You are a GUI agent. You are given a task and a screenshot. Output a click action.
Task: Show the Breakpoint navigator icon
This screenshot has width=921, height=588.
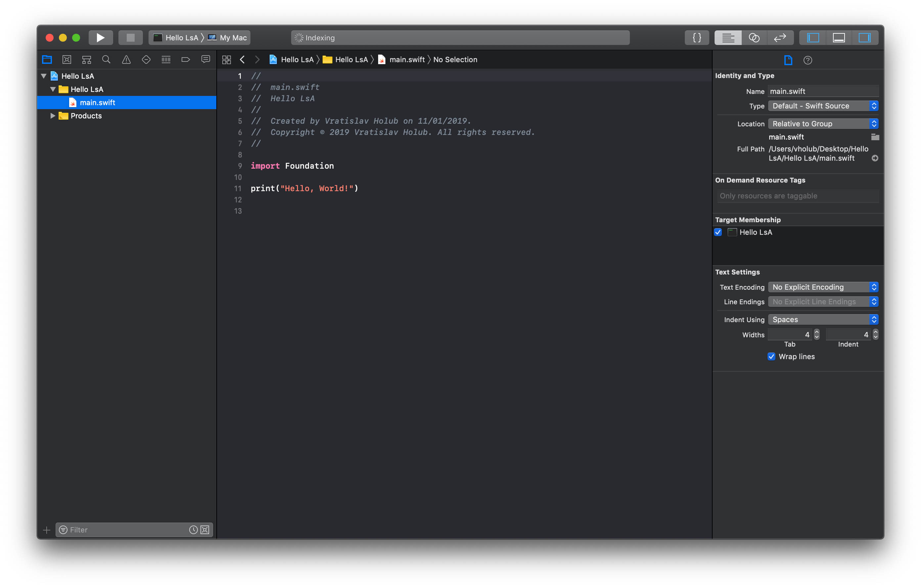coord(186,60)
